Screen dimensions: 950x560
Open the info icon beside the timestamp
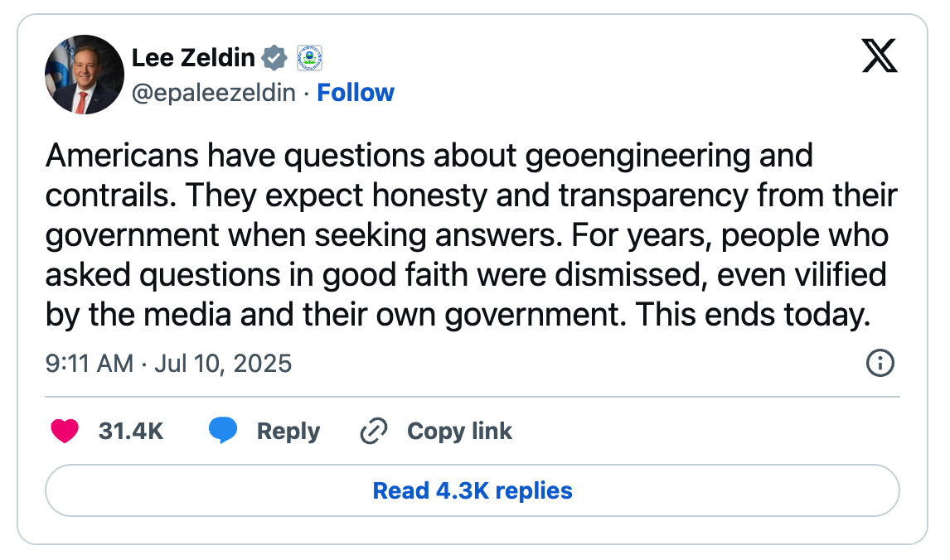(880, 363)
